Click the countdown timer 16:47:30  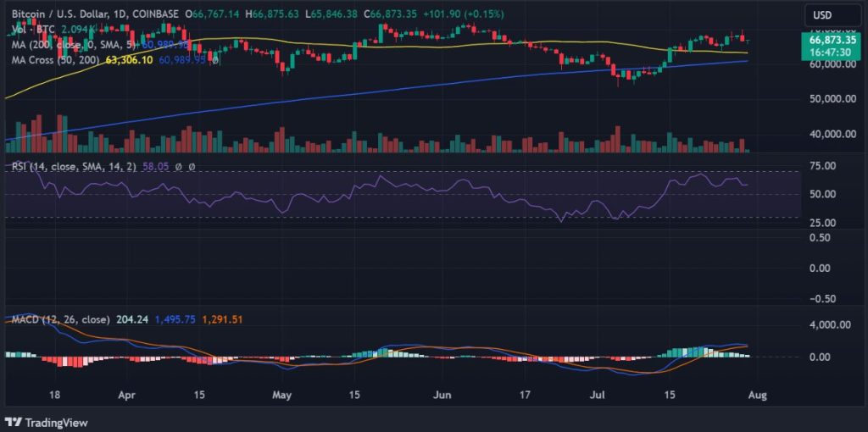coord(829,52)
